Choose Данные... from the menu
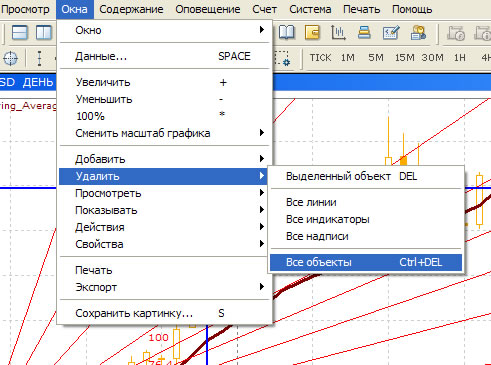 point(164,56)
